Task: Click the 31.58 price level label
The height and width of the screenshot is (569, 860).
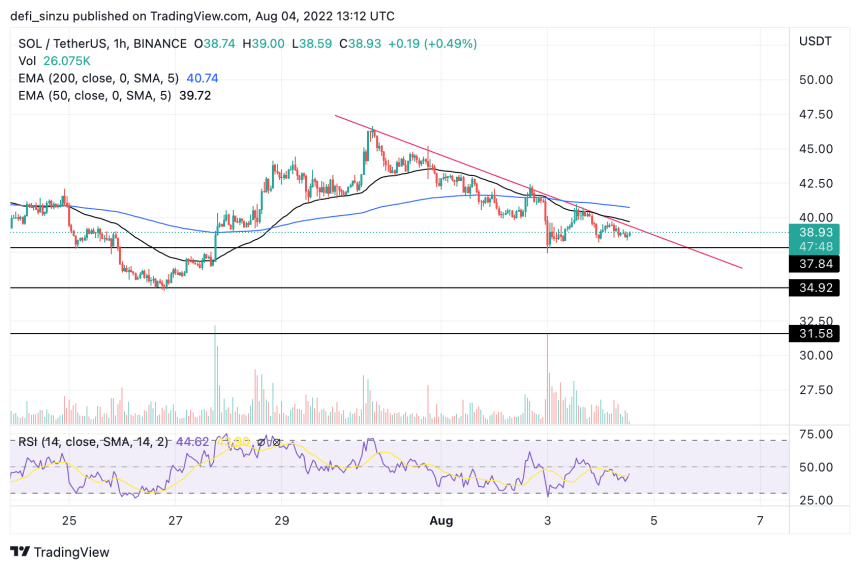Action: (x=814, y=334)
